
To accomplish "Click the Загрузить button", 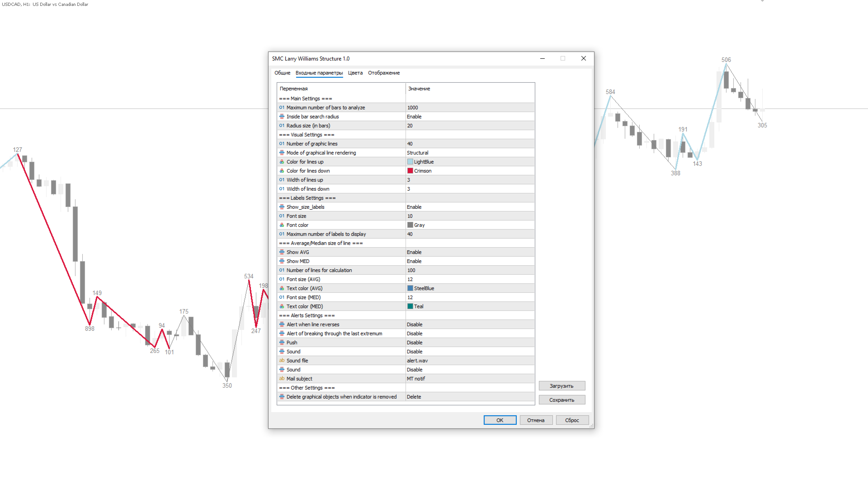I will pyautogui.click(x=562, y=386).
